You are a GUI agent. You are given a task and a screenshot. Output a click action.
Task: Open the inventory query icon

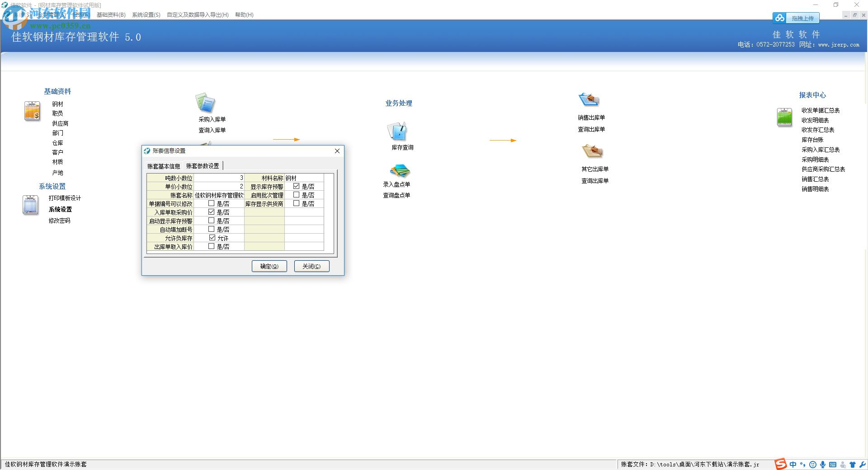point(398,131)
